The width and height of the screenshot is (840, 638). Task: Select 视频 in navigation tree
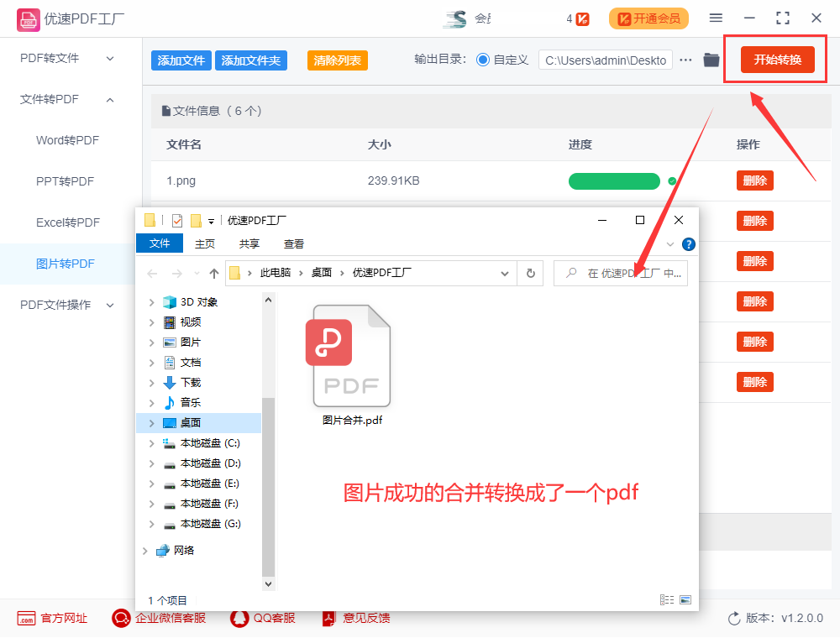191,322
